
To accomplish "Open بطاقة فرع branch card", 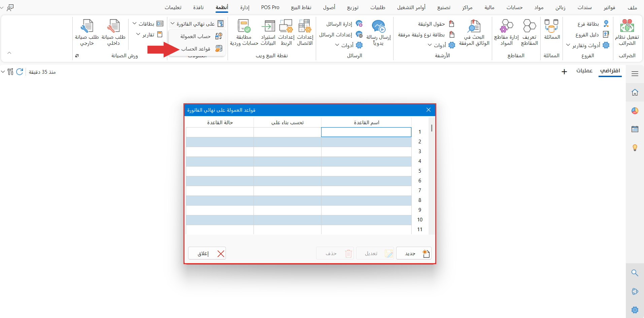I will click(593, 24).
